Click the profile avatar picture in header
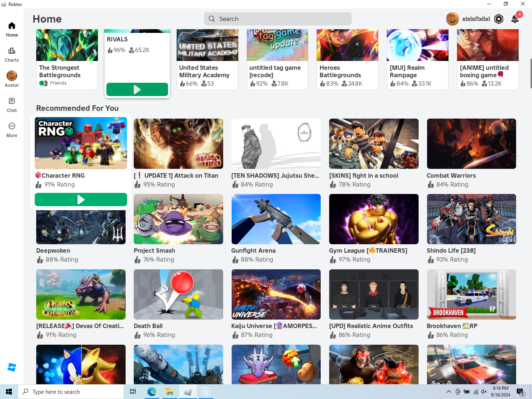This screenshot has width=532, height=399. click(x=453, y=19)
